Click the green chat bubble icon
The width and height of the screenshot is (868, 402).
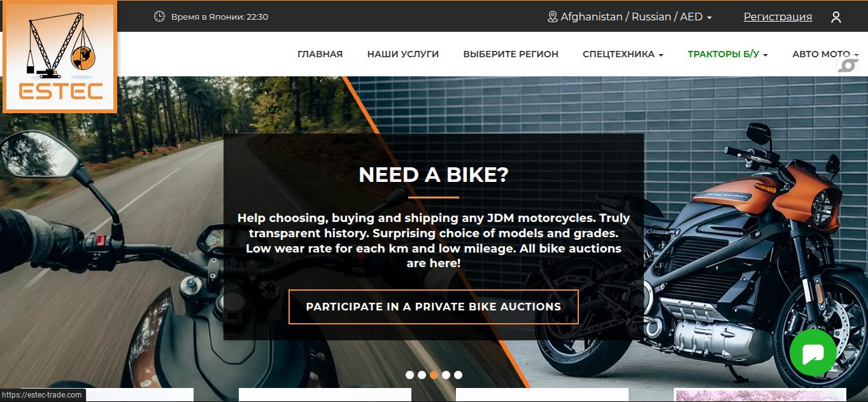(x=813, y=352)
